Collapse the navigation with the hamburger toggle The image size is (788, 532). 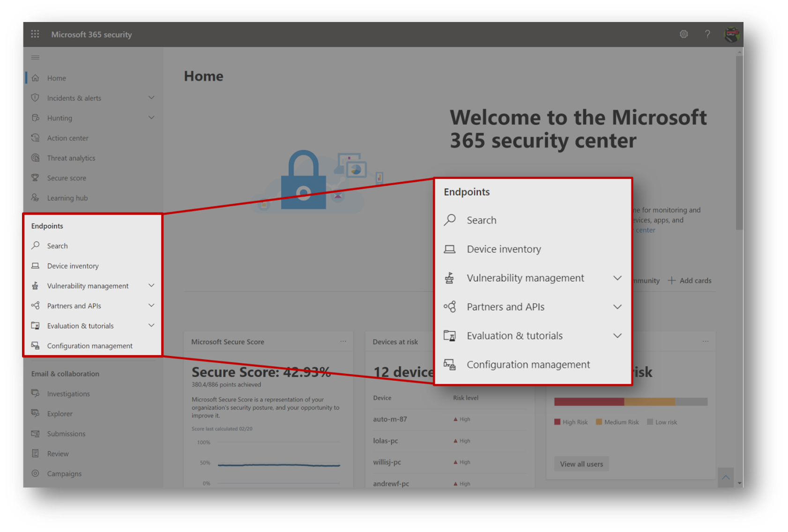35,57
